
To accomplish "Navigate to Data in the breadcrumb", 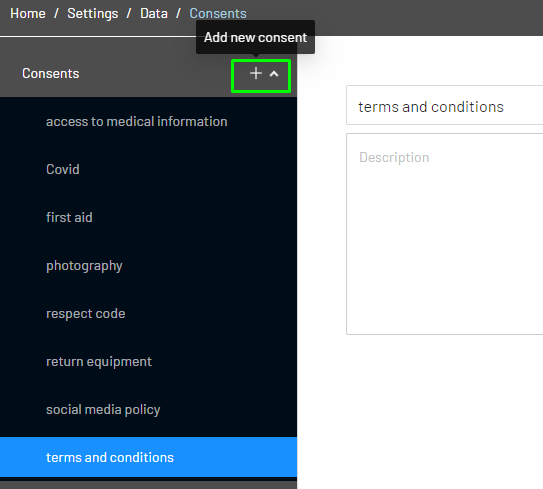I will tap(154, 14).
